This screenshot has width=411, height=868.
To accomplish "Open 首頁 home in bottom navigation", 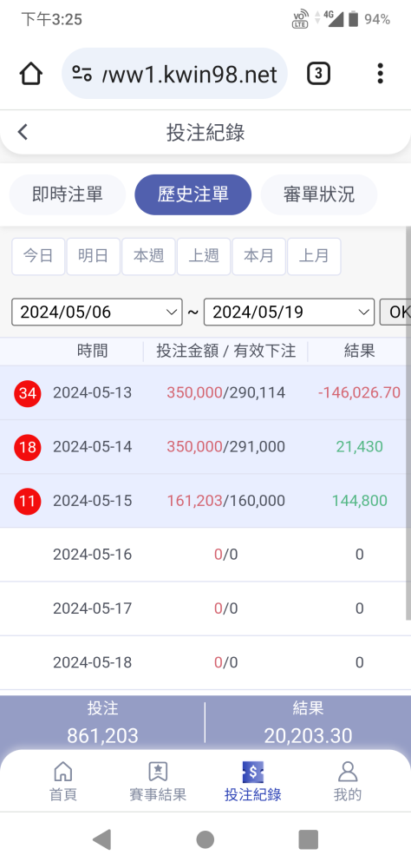I will (63, 781).
